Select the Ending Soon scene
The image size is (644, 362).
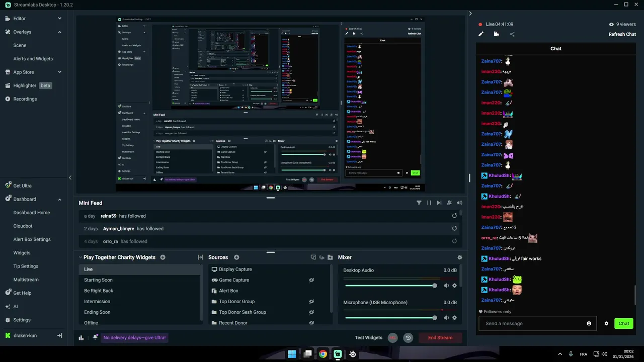coord(140,312)
